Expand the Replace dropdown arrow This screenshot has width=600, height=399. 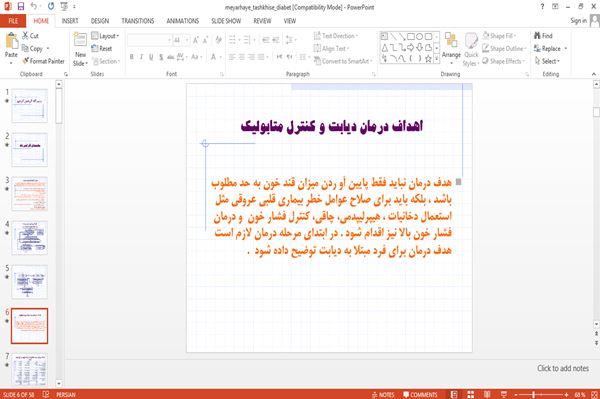click(566, 49)
